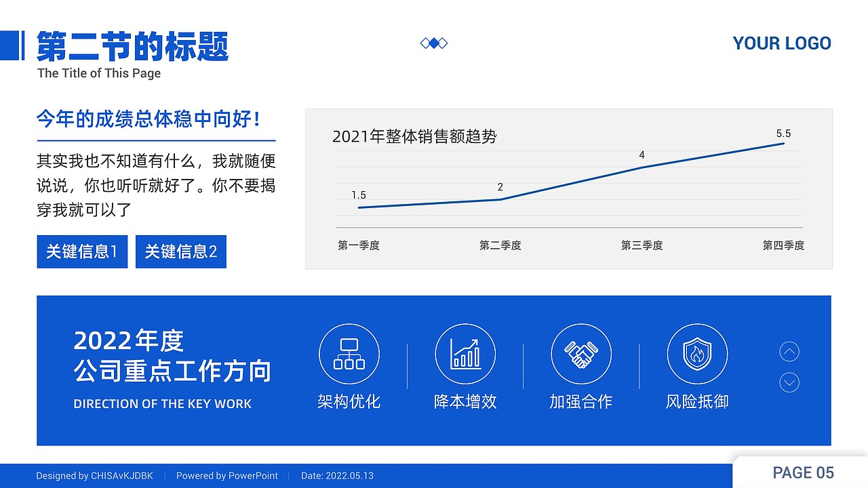Select the title 第二节的标题

(x=132, y=46)
